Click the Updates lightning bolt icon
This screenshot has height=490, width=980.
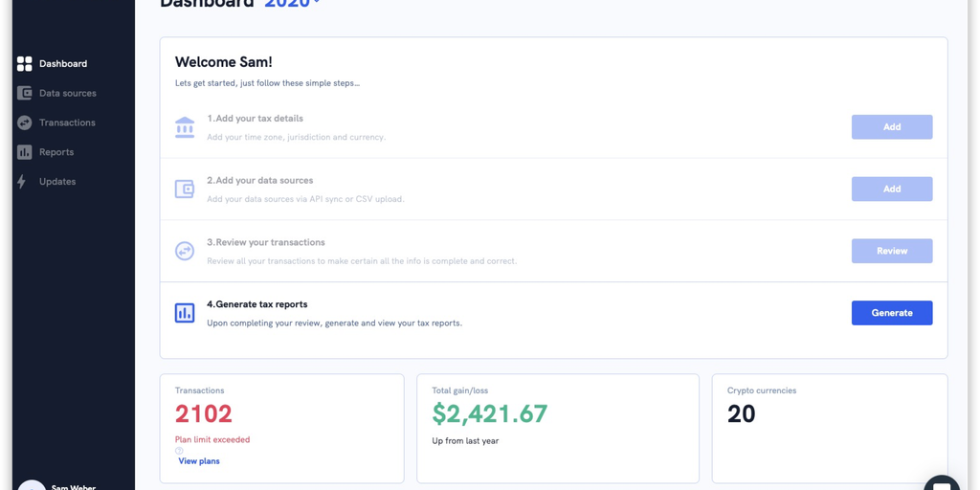(22, 182)
